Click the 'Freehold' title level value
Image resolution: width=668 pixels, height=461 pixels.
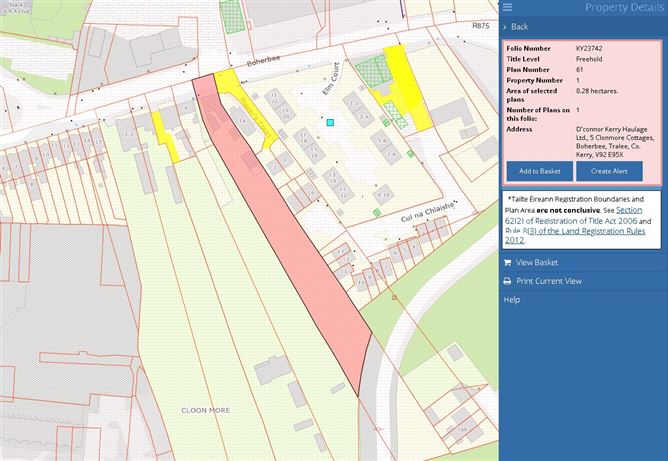point(589,59)
